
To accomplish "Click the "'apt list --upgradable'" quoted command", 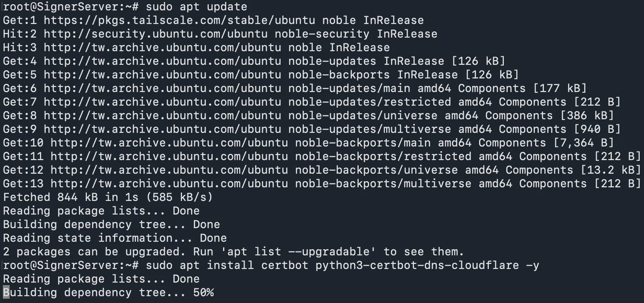I will coord(299,252).
